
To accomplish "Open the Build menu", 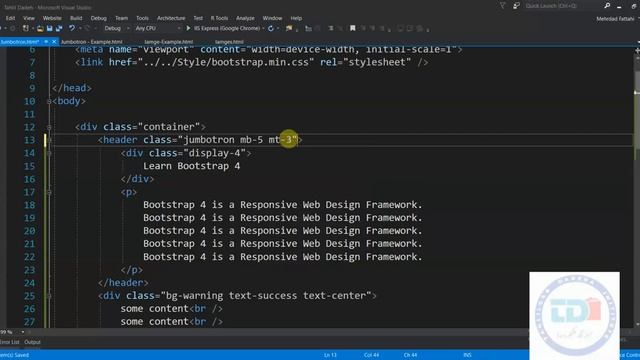I will [76, 18].
